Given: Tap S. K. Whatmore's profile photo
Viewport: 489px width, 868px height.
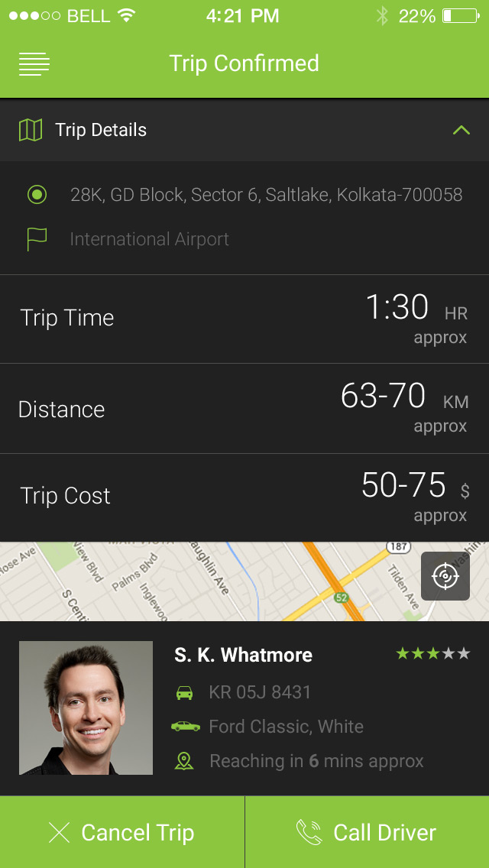Looking at the screenshot, I should [86, 708].
